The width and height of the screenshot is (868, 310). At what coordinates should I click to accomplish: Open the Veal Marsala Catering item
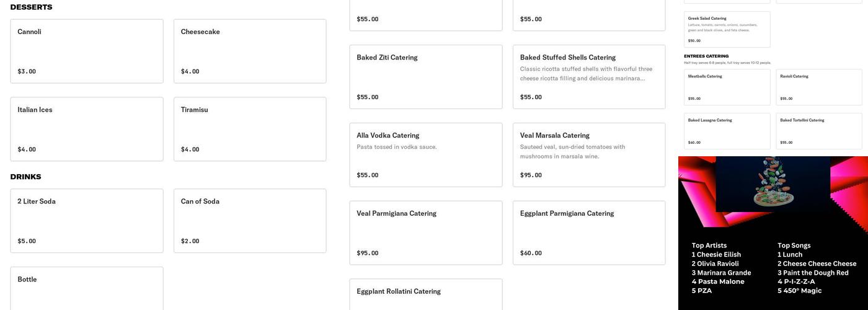pyautogui.click(x=589, y=155)
